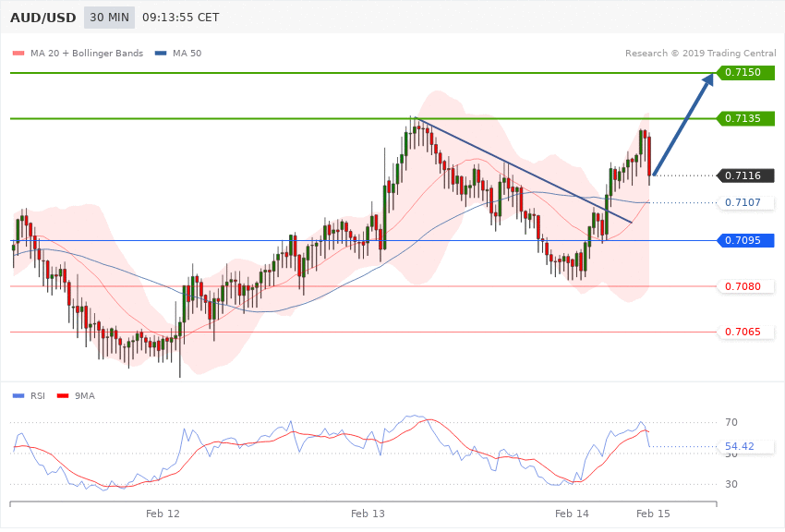
Task: Click the 0.7095 pivot price label
Action: tap(746, 241)
